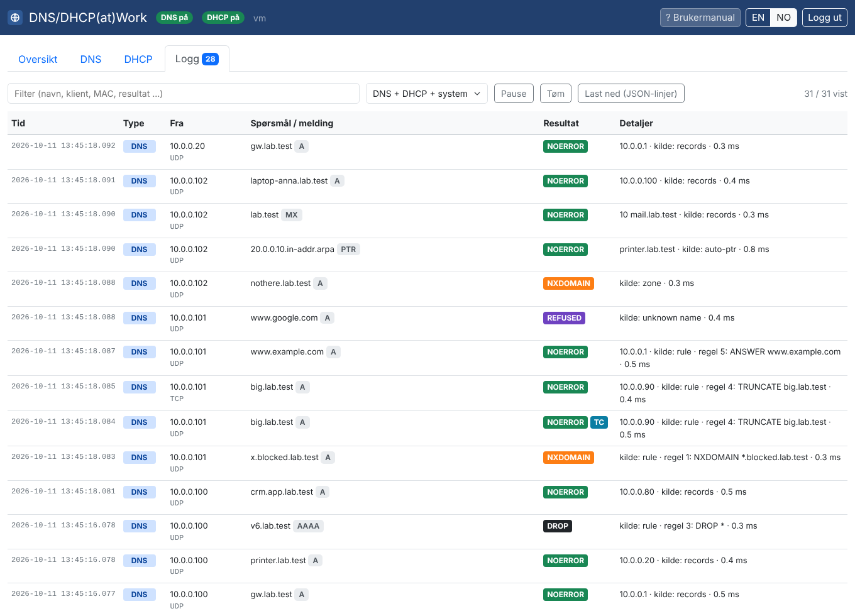Log out with Logg ut button

click(824, 18)
